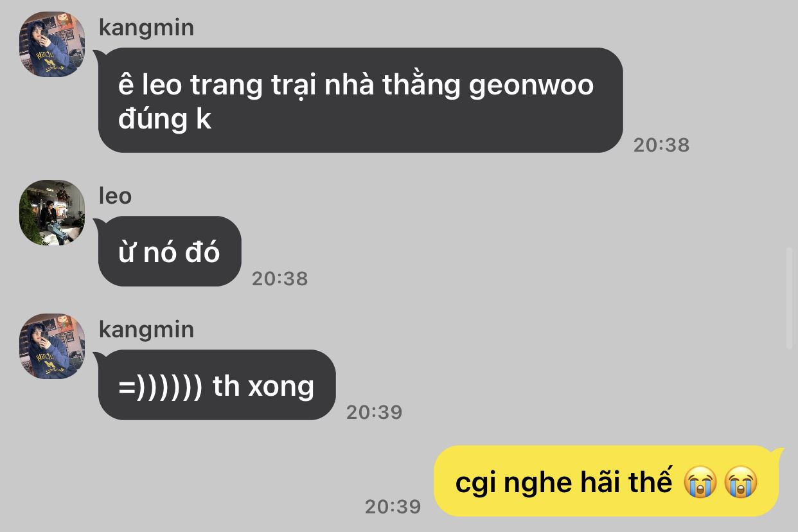Screen dimensions: 798x532
Task: Click the 20:38 timestamp beside "ừ nó đó"
Action: tap(279, 278)
